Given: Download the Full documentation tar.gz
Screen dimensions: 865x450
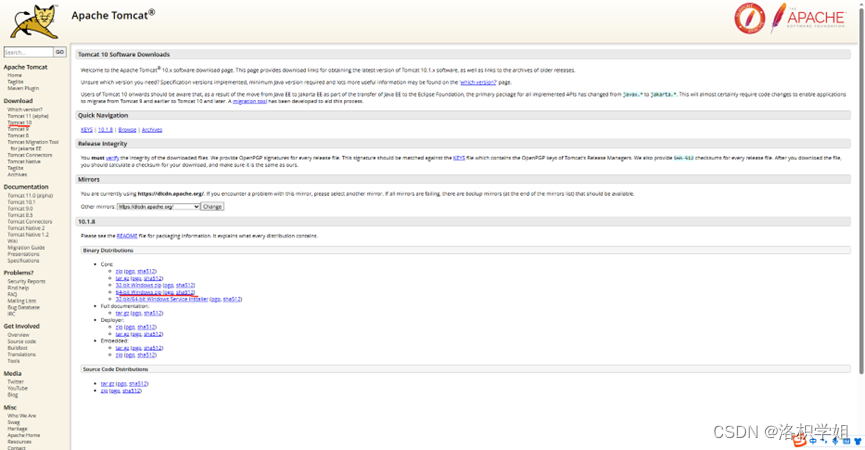Looking at the screenshot, I should pyautogui.click(x=122, y=313).
